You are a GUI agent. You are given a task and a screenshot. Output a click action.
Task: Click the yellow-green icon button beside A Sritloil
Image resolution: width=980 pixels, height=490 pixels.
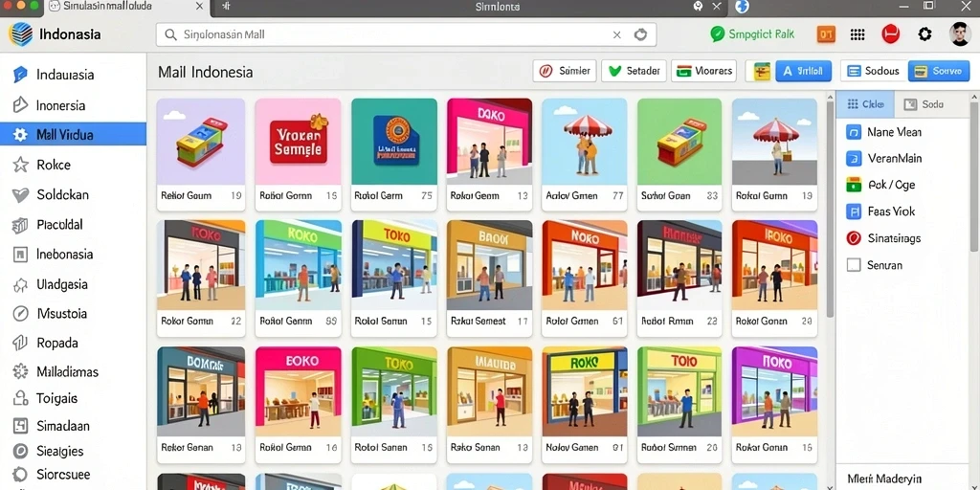(x=761, y=71)
